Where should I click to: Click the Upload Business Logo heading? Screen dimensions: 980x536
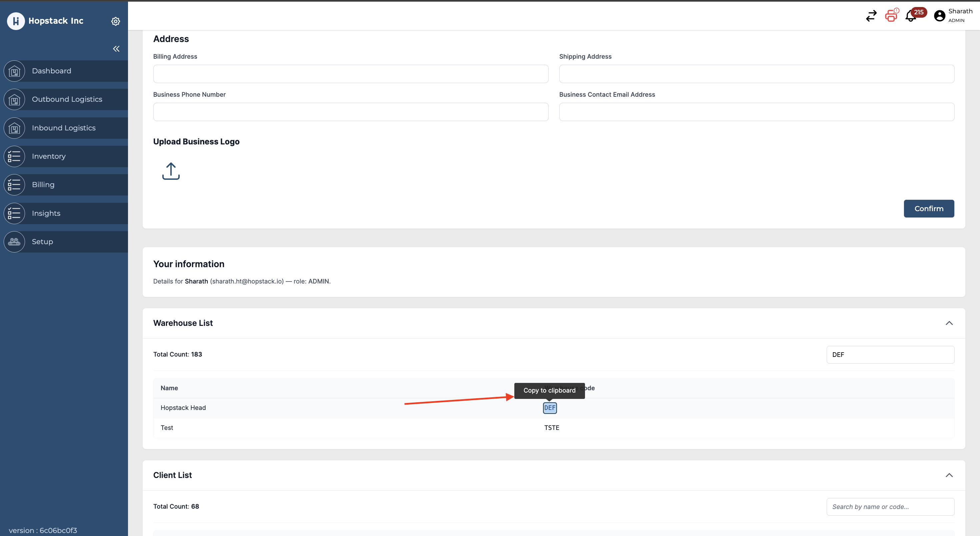point(196,142)
